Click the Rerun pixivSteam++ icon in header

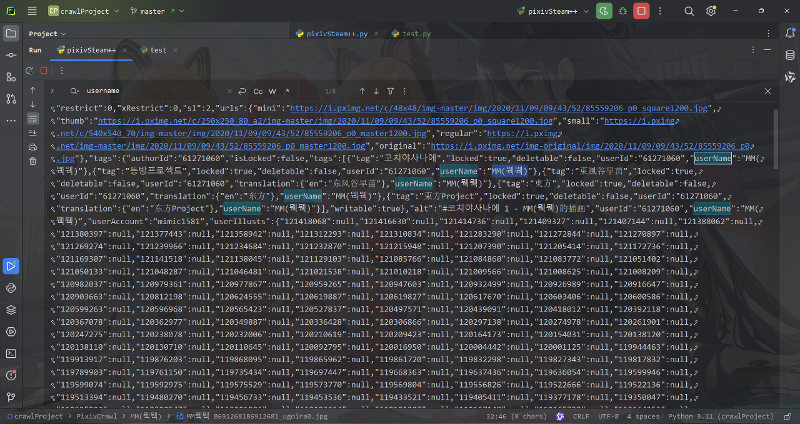(x=604, y=11)
